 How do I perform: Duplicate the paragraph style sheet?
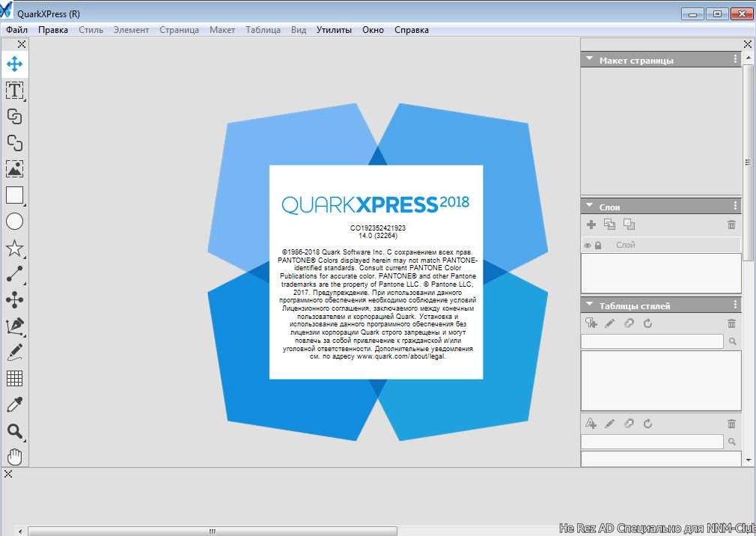point(629,323)
